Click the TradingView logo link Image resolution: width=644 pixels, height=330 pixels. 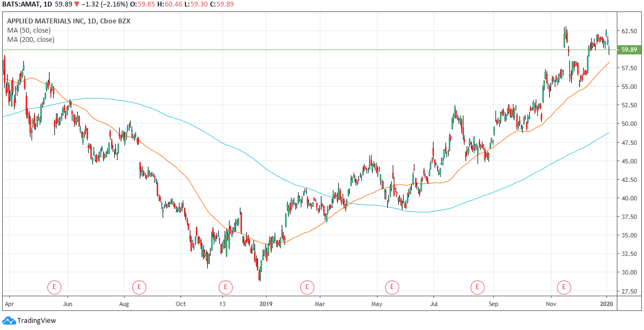click(x=29, y=321)
